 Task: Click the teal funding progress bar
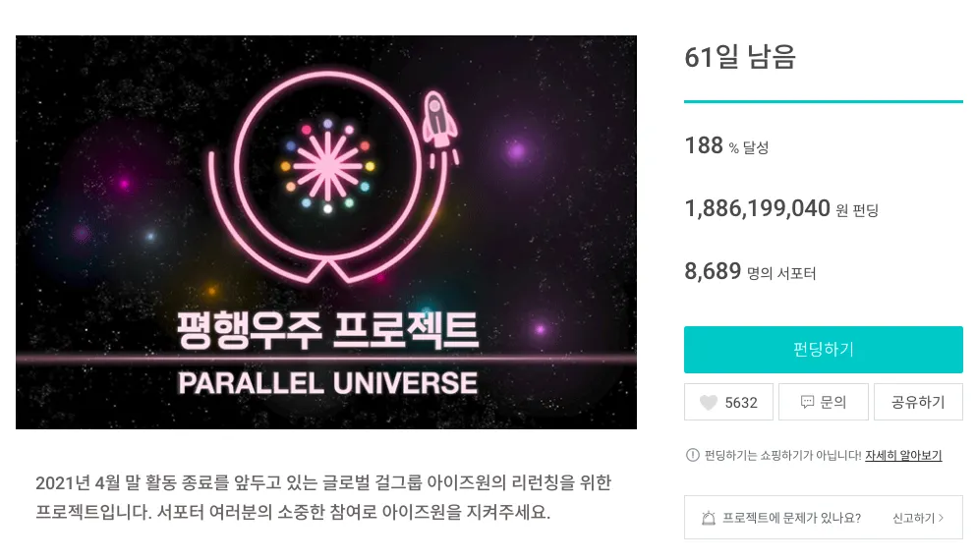[x=823, y=101]
